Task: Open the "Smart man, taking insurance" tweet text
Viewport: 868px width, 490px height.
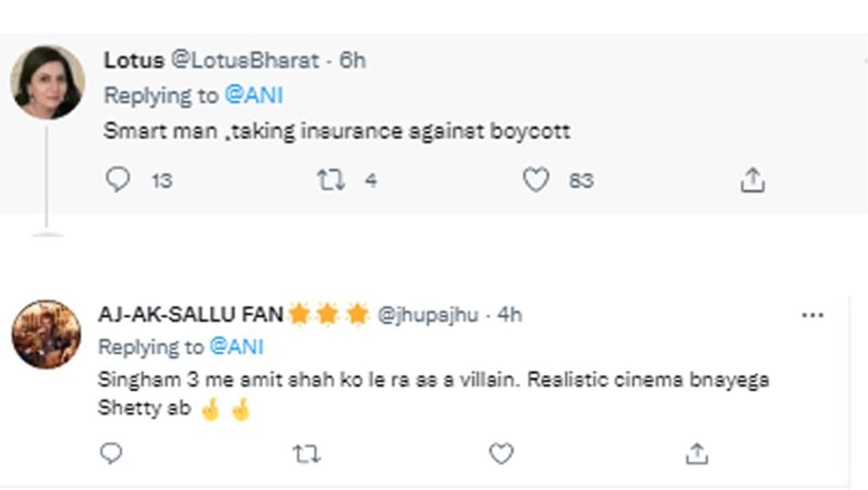Action: [x=336, y=131]
